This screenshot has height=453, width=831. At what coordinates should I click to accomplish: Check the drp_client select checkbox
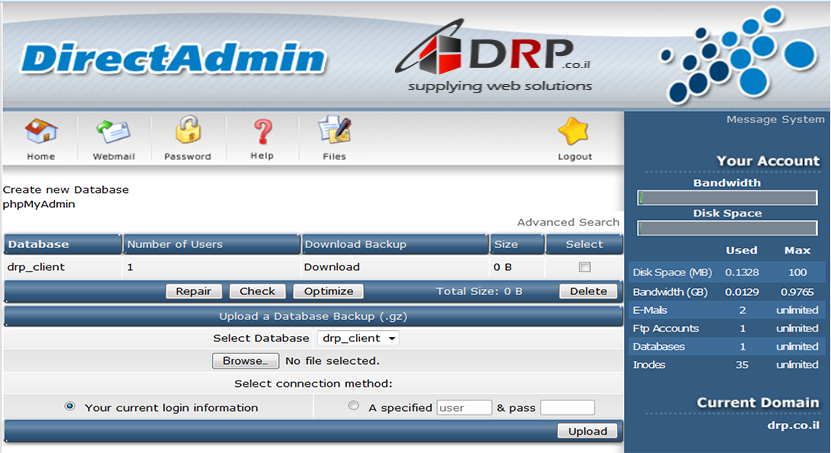(585, 267)
